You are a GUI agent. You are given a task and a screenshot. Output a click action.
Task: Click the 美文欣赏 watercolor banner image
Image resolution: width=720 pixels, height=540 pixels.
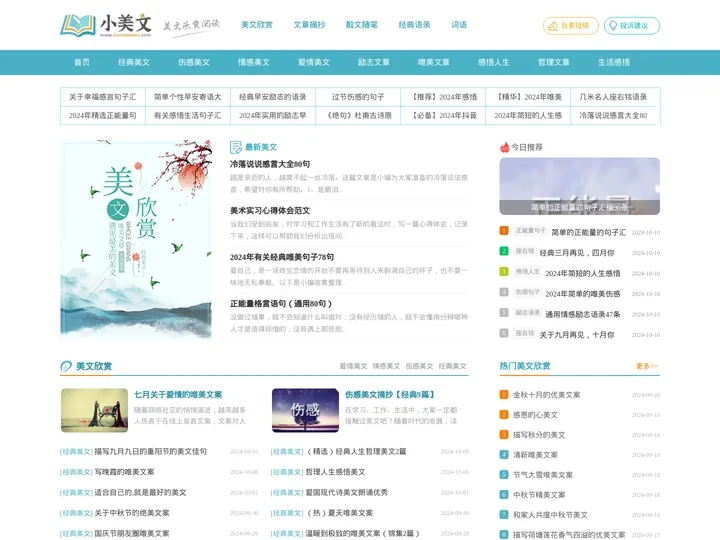(136, 240)
